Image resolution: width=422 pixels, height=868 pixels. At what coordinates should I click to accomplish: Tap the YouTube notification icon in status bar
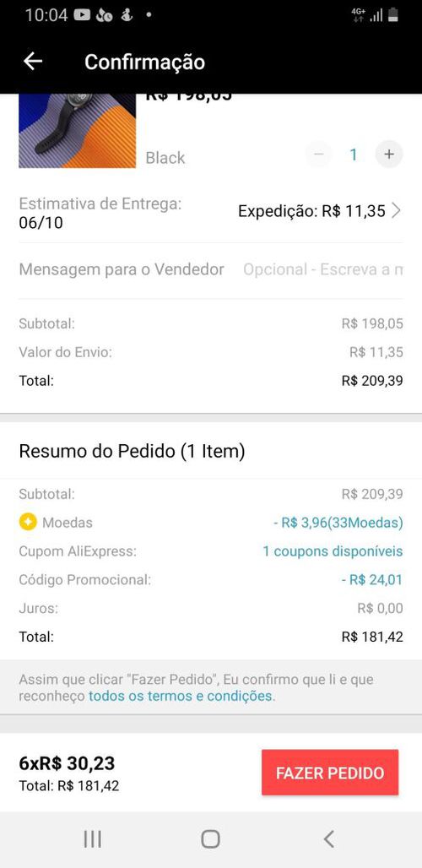(x=82, y=15)
